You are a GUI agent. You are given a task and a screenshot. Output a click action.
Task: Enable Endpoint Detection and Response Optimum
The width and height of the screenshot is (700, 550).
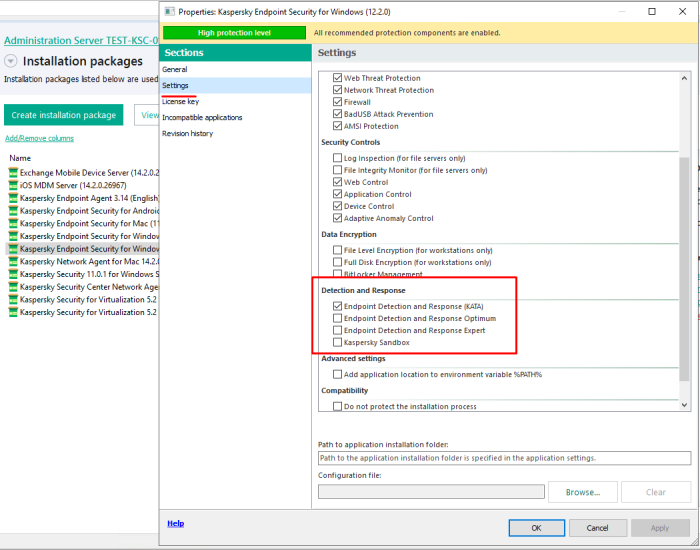(338, 318)
